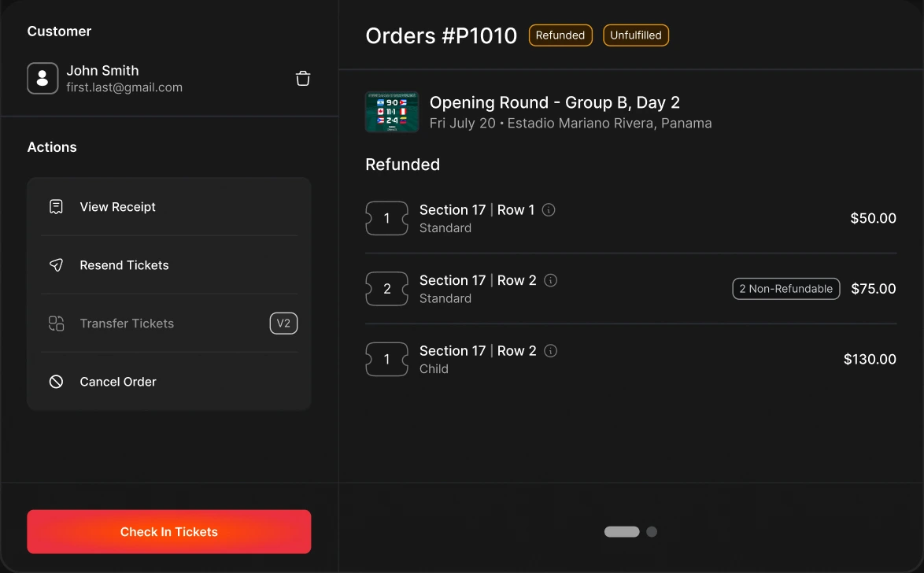Click the Cancel Order prohibition icon
The height and width of the screenshot is (573, 924).
click(56, 382)
